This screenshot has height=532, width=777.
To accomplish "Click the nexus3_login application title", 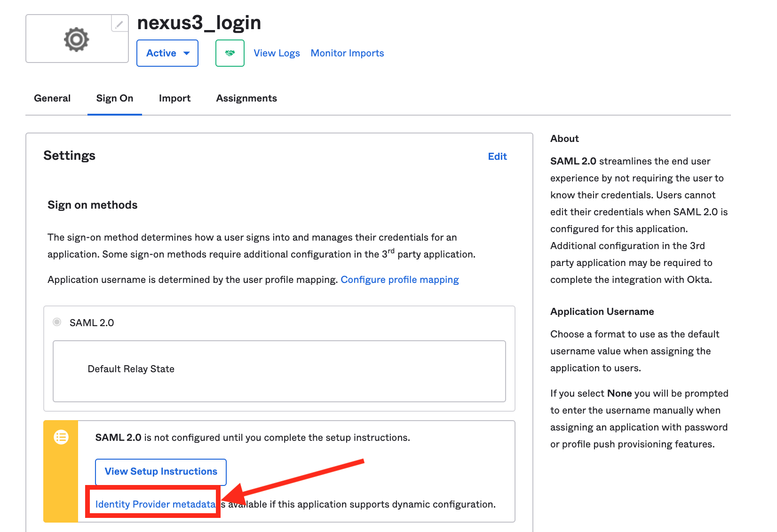I will click(199, 23).
